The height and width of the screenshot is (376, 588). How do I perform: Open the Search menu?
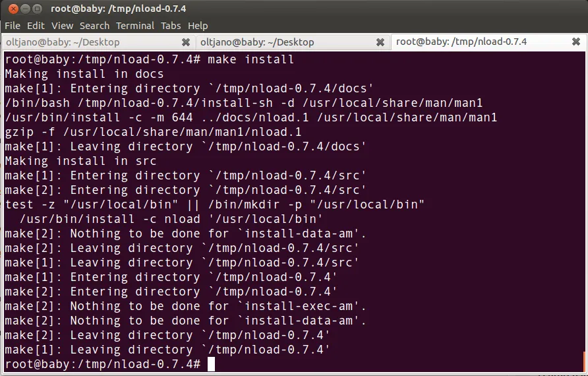tap(94, 26)
